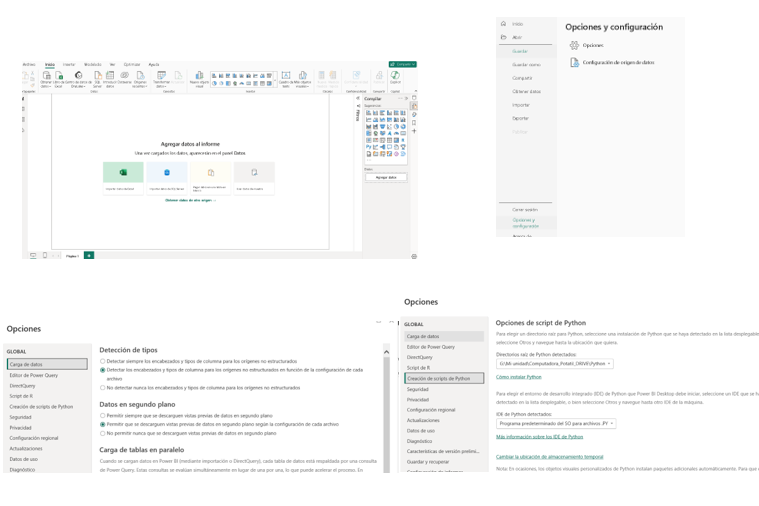Select 'Carga de datos' in Detección de tipos dialog

47,364
